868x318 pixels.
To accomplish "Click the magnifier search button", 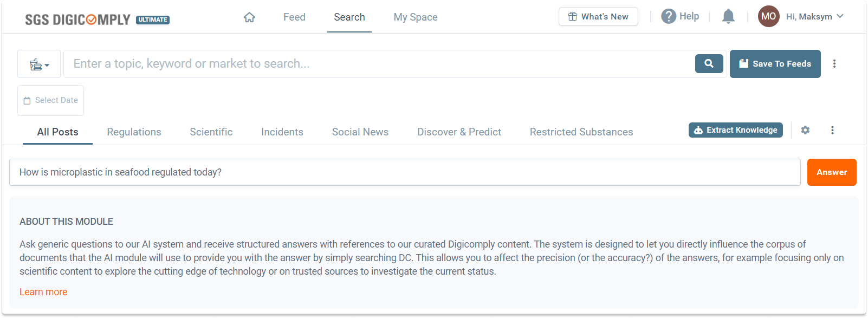I will tap(709, 63).
